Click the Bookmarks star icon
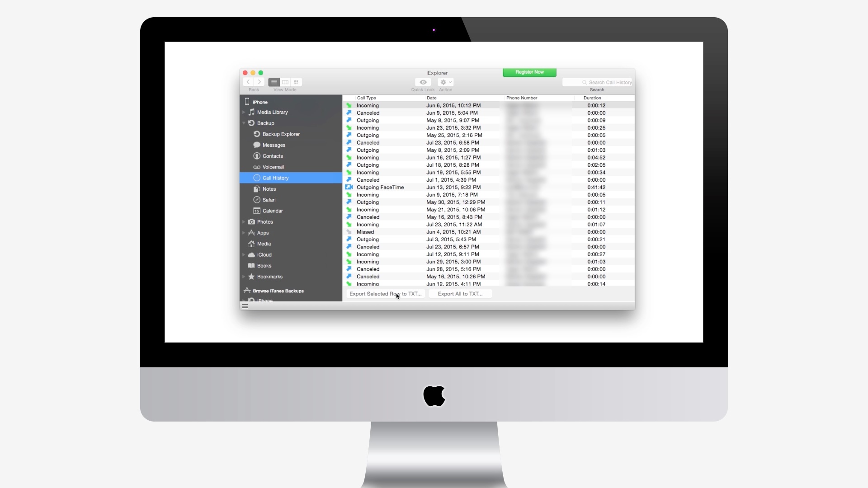The width and height of the screenshot is (868, 488). click(x=251, y=277)
